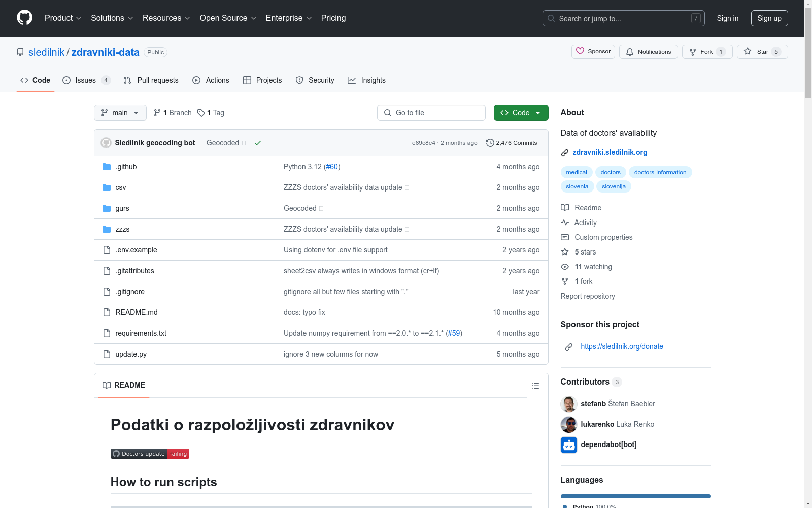Click lukarenko's contributor avatar
Viewport: 812px width, 508px height.
click(x=569, y=424)
